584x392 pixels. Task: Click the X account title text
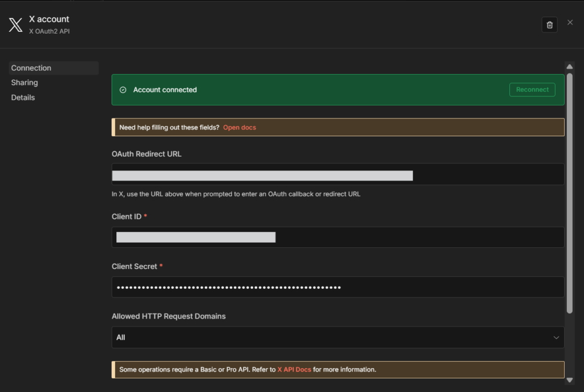pos(49,19)
